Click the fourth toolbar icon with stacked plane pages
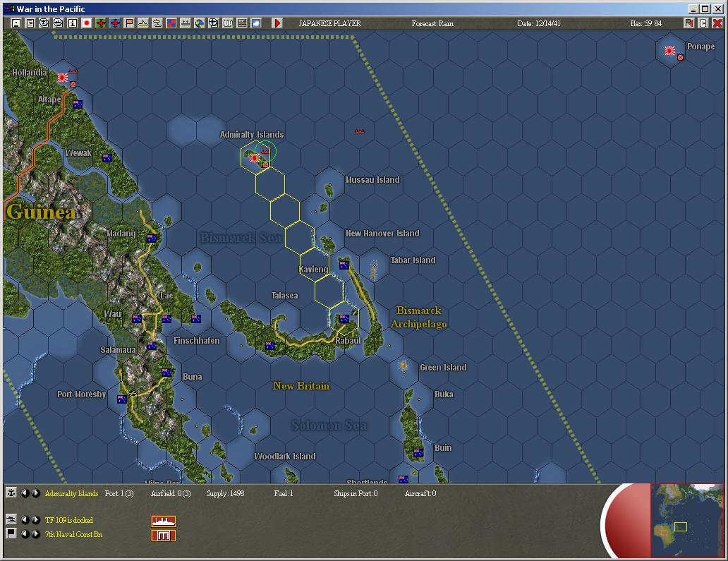 pyautogui.click(x=59, y=23)
